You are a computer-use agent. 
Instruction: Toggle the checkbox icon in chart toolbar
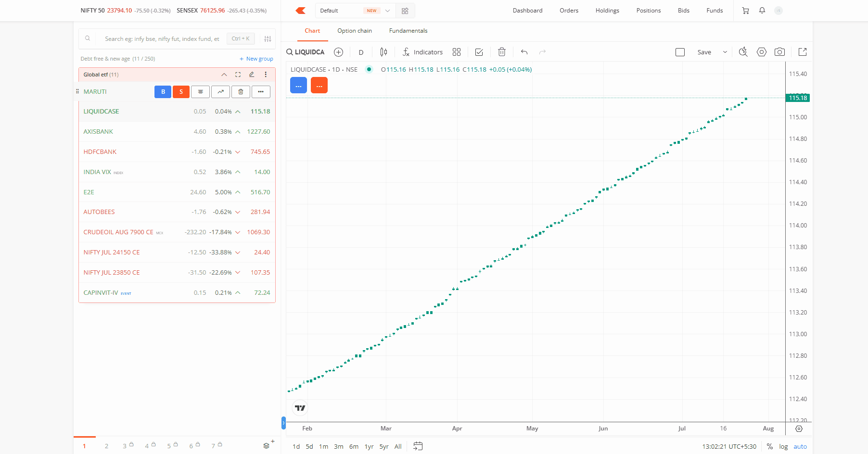tap(479, 52)
